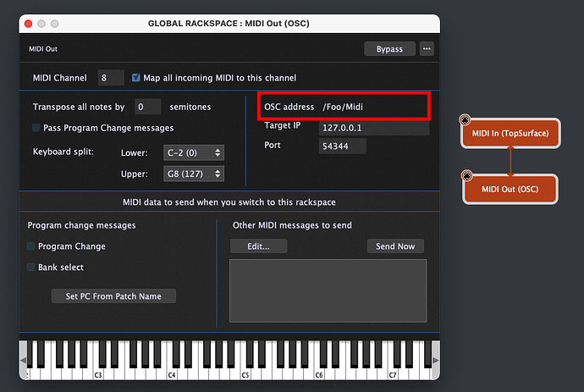
Task: Click the MIDI pin on MIDI In (TopSurface) block
Action: point(465,119)
